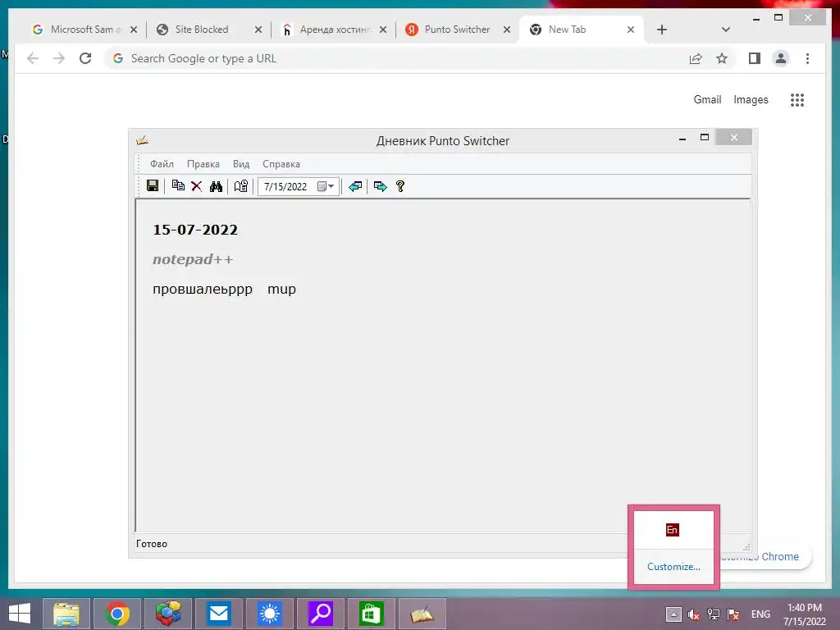Open the Вид menu

click(241, 164)
